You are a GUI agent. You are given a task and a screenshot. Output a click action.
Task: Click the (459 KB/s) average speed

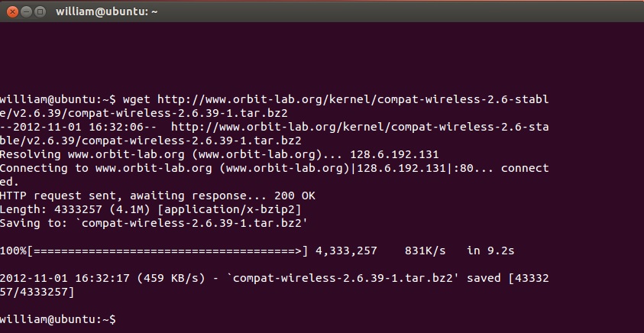pos(161,277)
